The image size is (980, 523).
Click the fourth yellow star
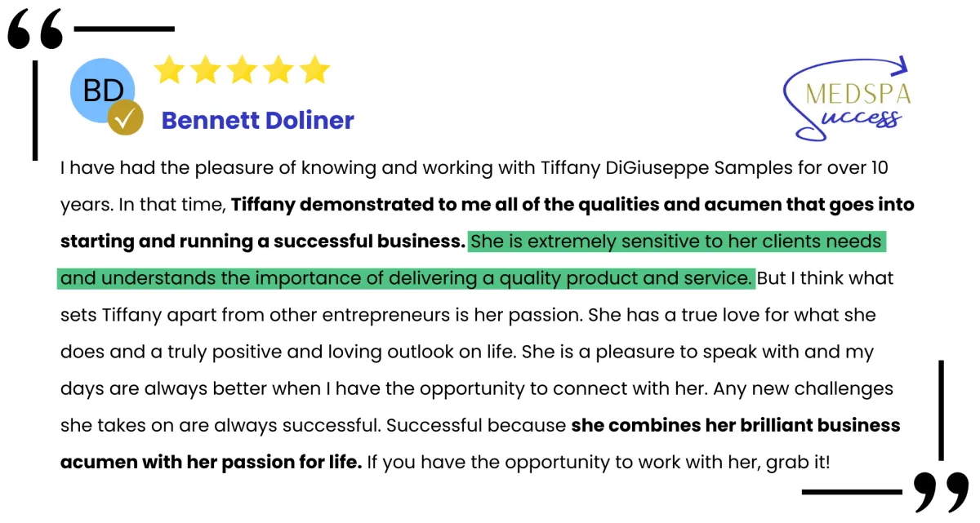278,70
